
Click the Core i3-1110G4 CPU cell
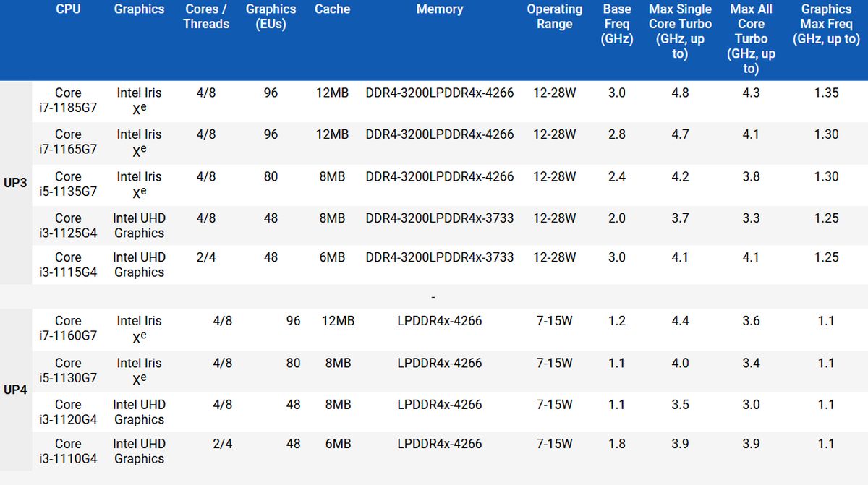pyautogui.click(x=68, y=451)
